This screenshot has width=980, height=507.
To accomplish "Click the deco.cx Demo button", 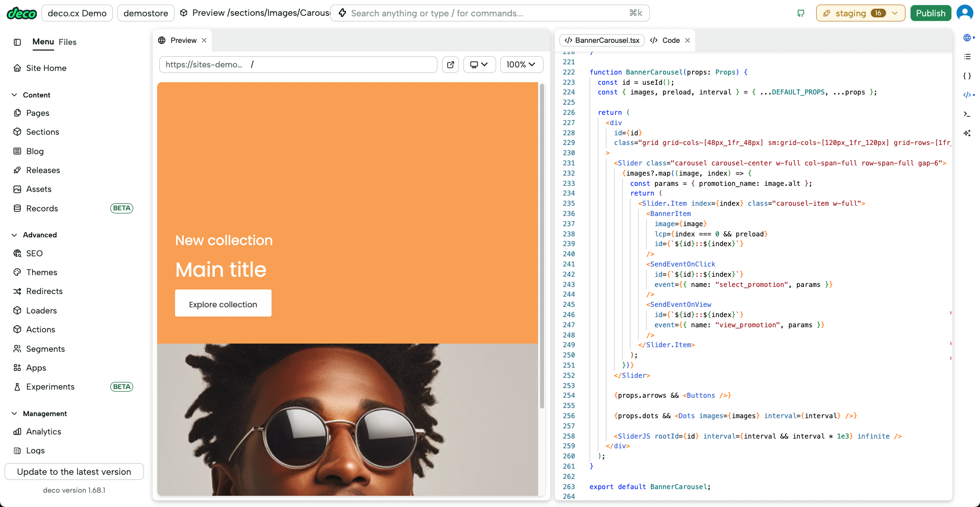I will [77, 13].
